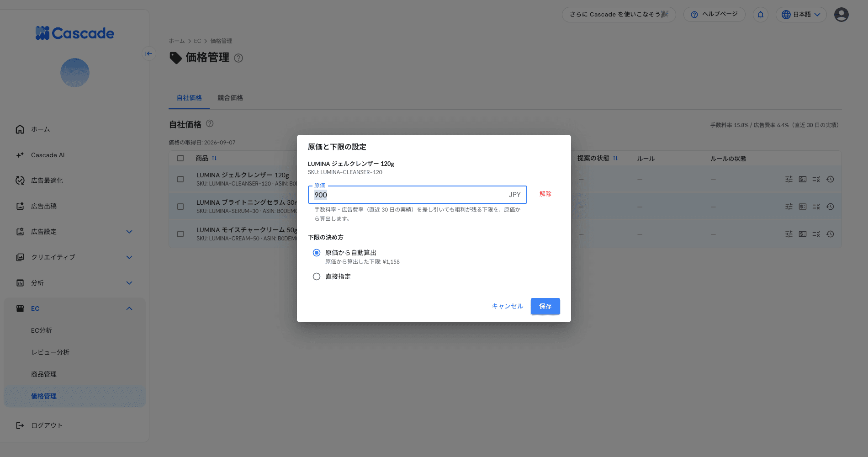
Task: Expand the クリエイティブ submenu chevron
Action: pyautogui.click(x=129, y=257)
